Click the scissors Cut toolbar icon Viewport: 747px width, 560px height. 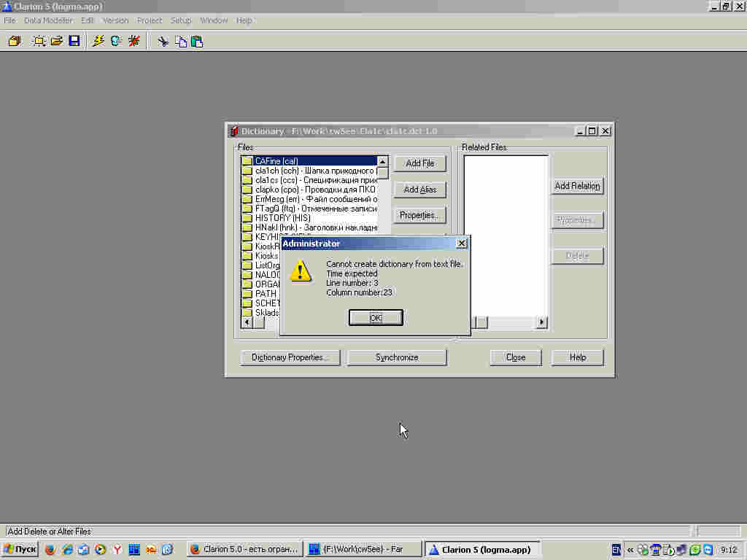click(163, 42)
